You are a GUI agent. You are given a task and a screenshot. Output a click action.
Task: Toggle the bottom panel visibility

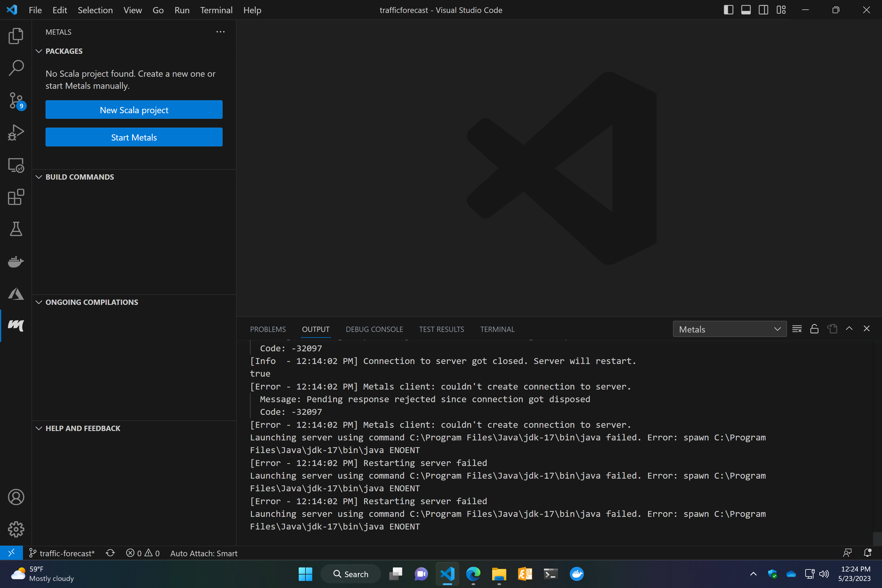click(x=746, y=10)
